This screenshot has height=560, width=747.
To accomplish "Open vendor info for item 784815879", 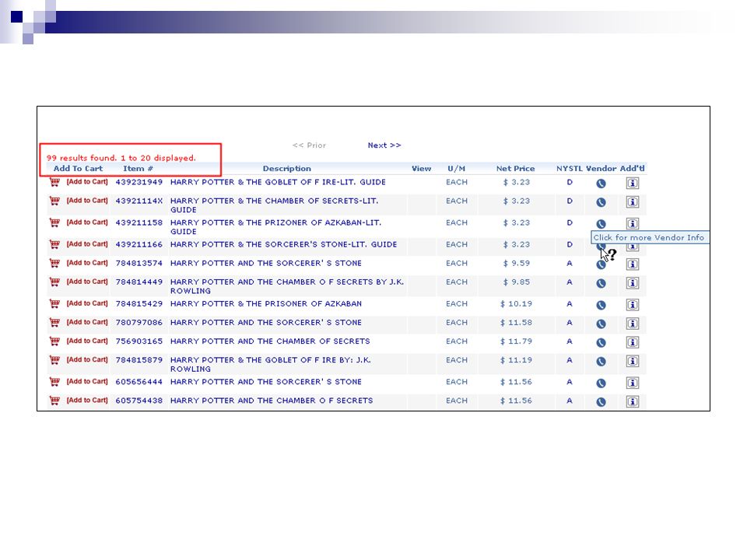I will click(601, 362).
